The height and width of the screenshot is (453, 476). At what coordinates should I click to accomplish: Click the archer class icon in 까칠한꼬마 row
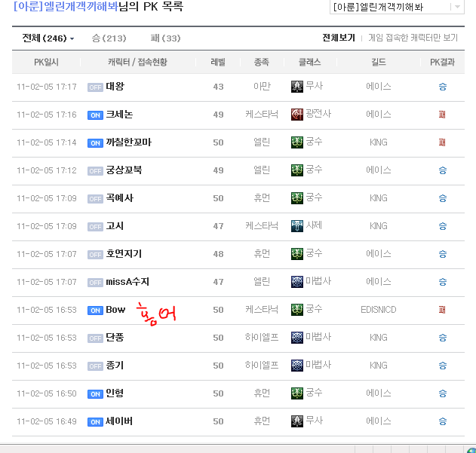click(297, 142)
